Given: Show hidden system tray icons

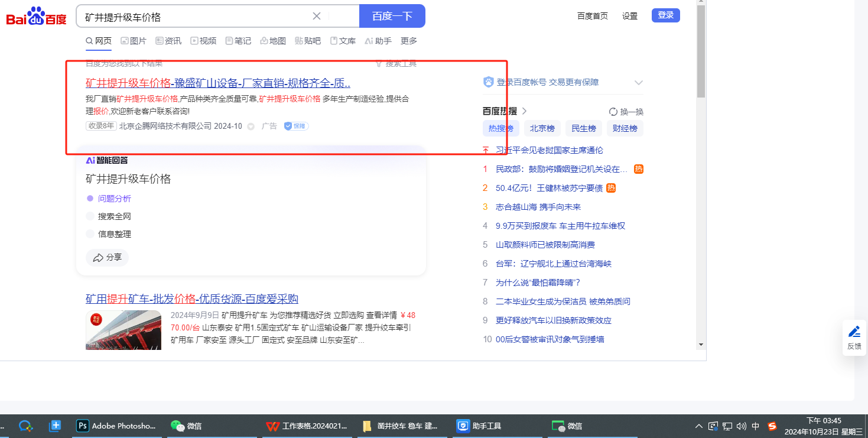Looking at the screenshot, I should coord(699,426).
